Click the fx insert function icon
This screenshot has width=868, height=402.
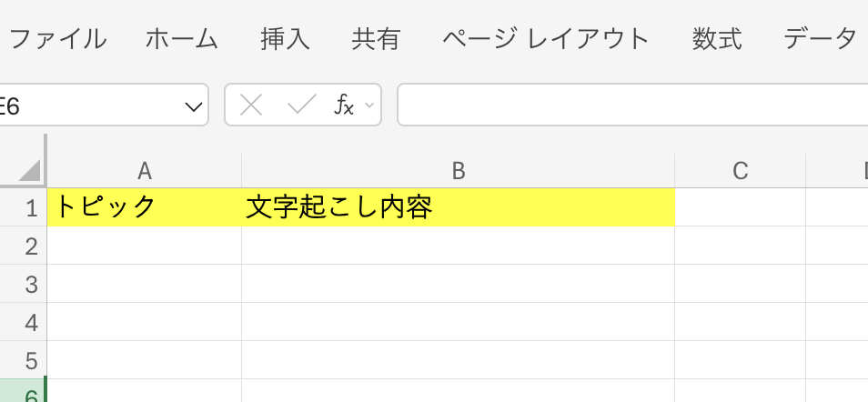343,106
